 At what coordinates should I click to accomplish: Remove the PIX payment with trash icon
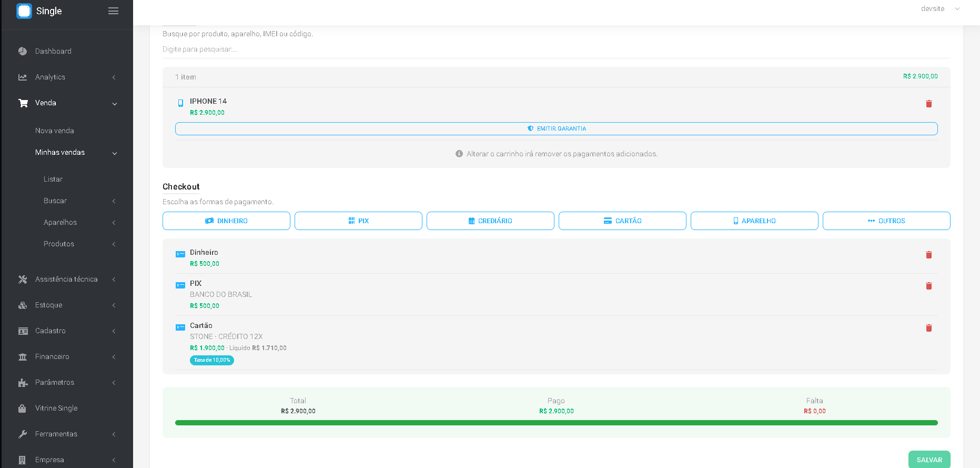point(929,286)
